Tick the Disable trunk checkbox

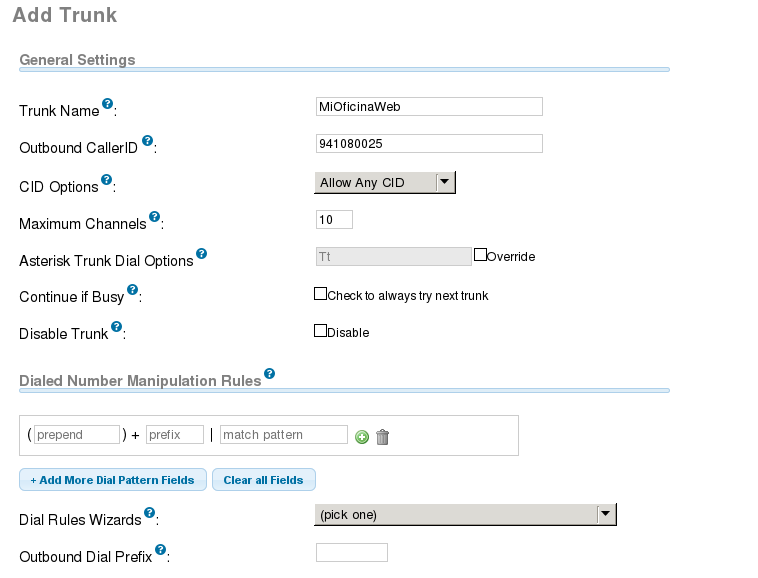(321, 331)
